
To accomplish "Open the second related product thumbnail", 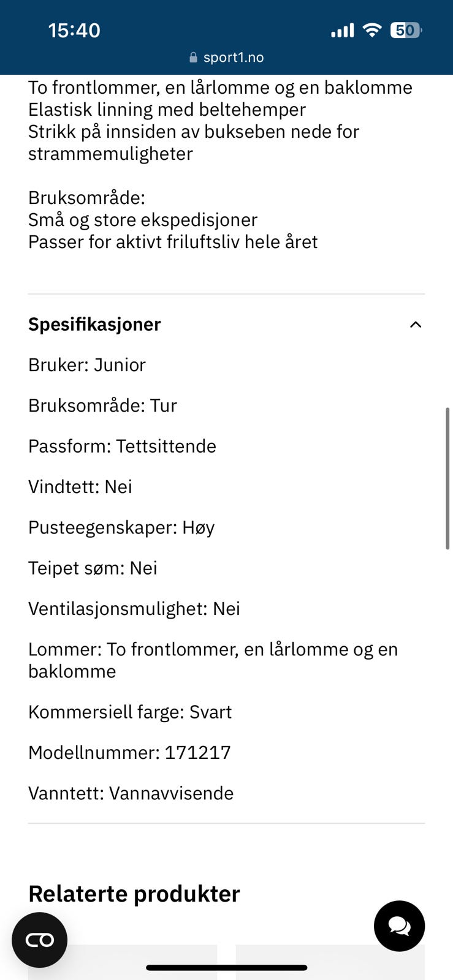I will (330, 962).
